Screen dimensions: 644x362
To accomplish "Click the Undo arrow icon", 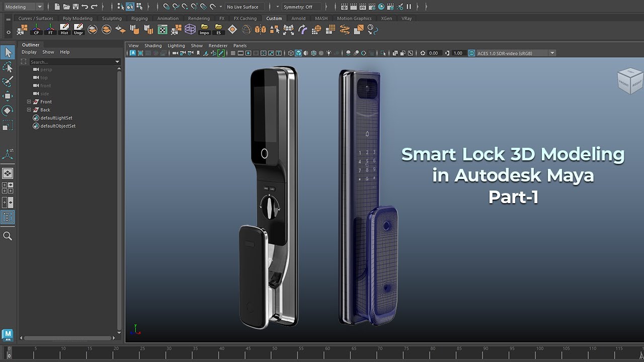I will pyautogui.click(x=85, y=7).
